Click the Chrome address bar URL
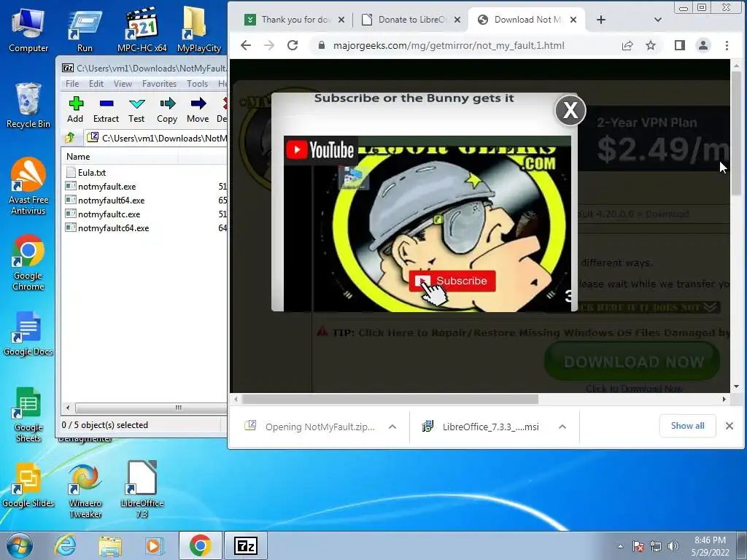Screen dimensions: 747x560 coord(449,46)
